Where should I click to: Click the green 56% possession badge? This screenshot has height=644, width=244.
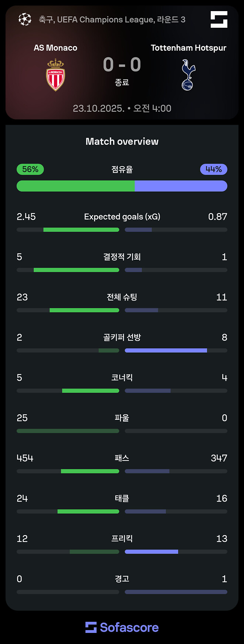30,169
